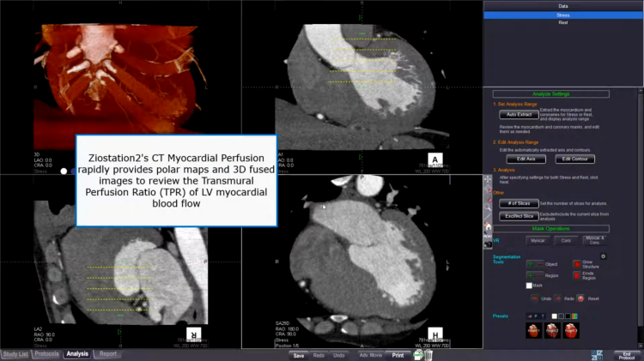Open the Protocols tab

point(46,353)
